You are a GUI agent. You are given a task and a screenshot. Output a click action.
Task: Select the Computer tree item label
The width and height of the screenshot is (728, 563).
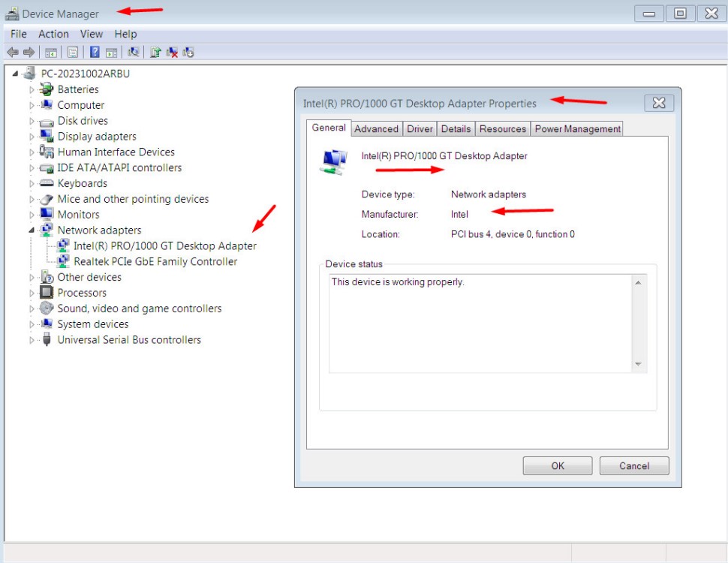(81, 105)
